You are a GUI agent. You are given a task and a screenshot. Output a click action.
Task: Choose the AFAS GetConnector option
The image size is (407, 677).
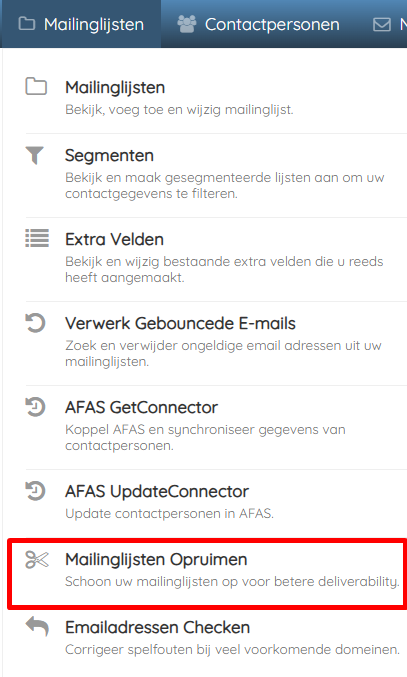216,427
